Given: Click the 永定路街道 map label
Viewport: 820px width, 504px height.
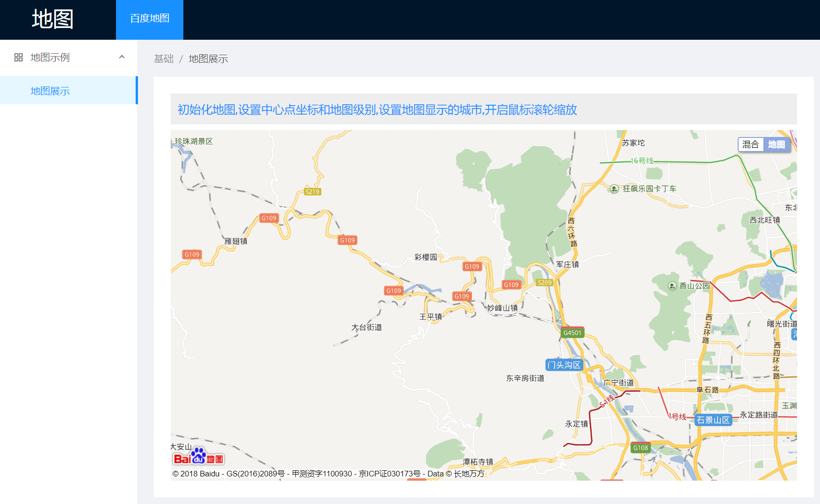Looking at the screenshot, I should tap(759, 415).
